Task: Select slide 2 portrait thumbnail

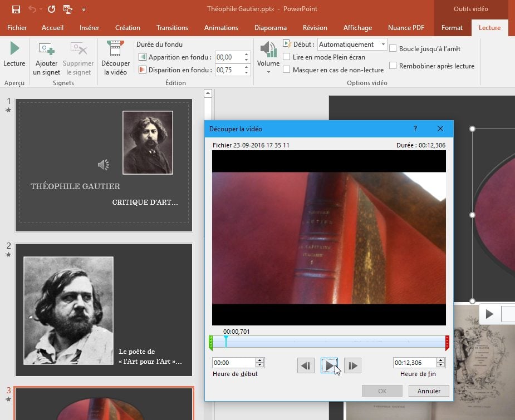Action: 104,310
